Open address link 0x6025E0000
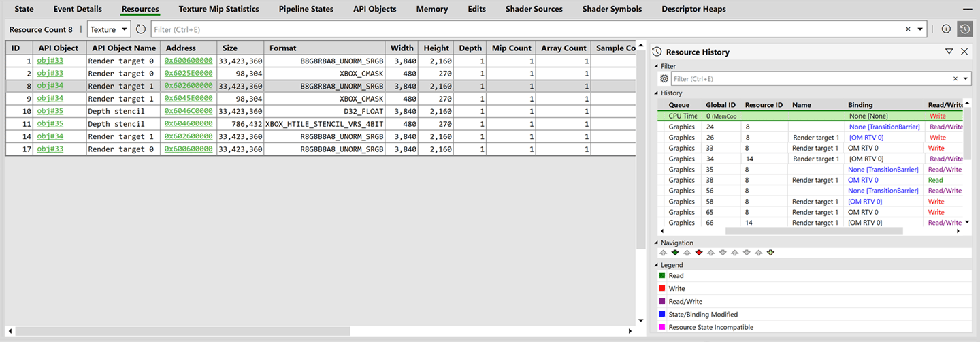Viewport: 980px width, 342px height. tap(189, 73)
